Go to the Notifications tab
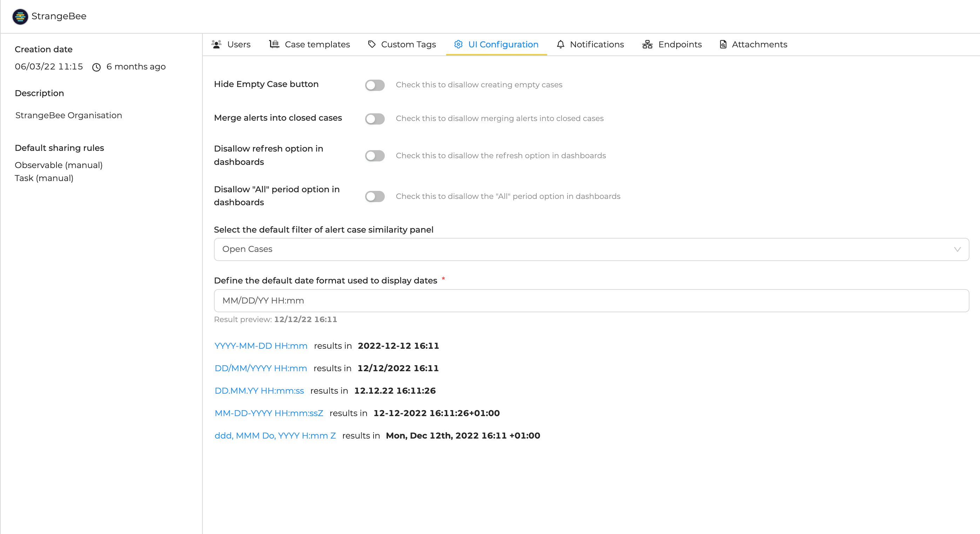Screen dimensions: 980x534 (x=590, y=45)
